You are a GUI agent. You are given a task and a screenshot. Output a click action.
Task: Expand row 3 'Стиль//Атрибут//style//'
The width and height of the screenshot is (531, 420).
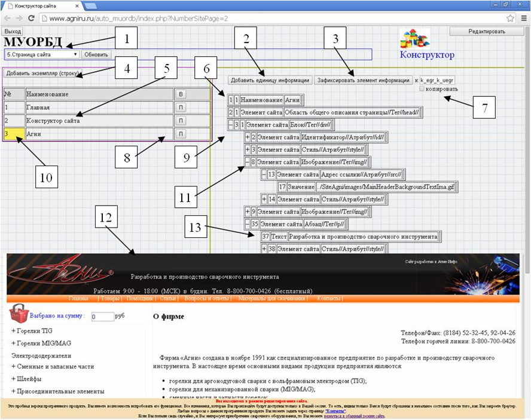coord(247,149)
